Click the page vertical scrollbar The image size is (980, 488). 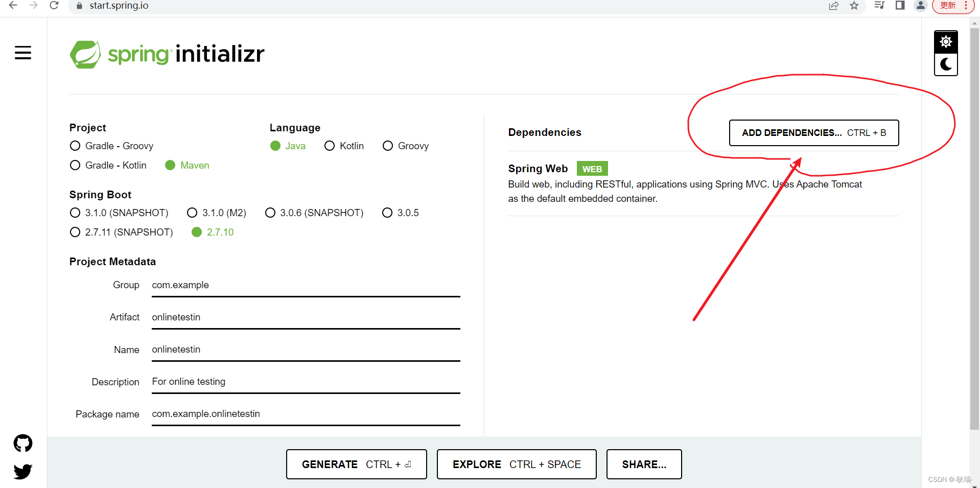(x=974, y=228)
